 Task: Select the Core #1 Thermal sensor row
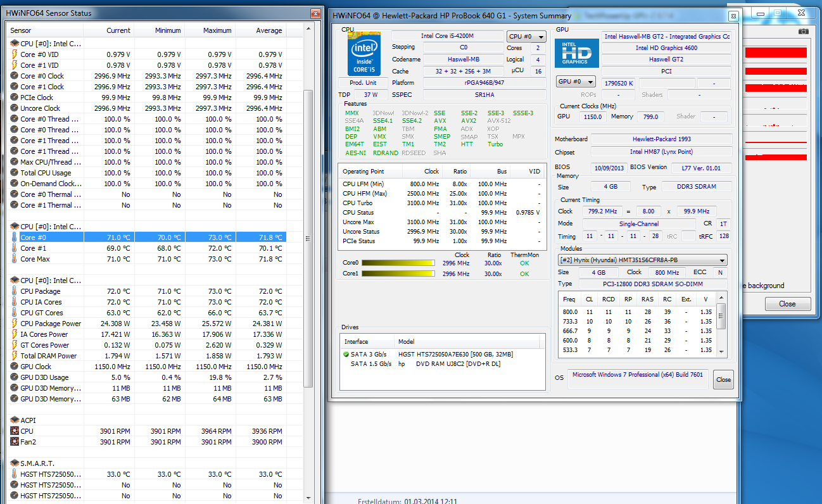point(147,205)
